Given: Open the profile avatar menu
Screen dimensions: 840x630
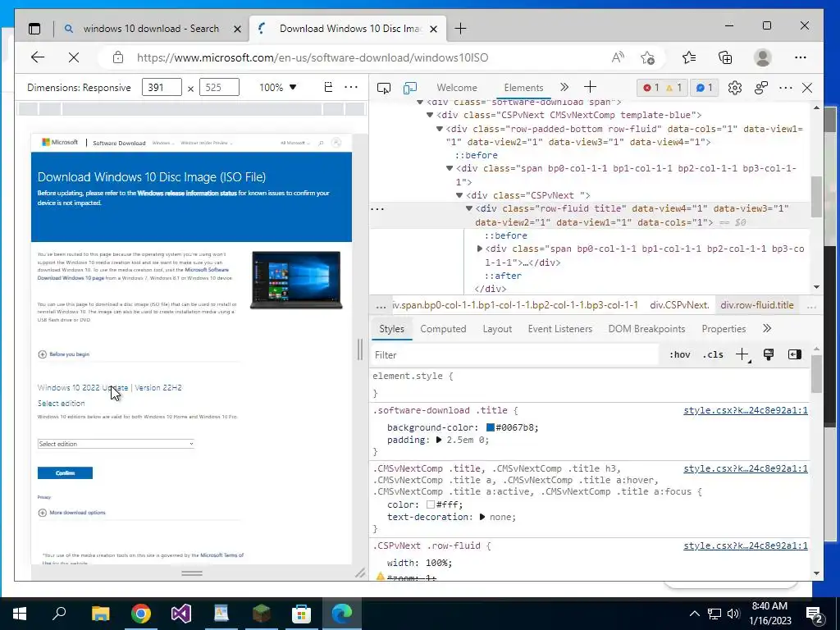Looking at the screenshot, I should 762,57.
